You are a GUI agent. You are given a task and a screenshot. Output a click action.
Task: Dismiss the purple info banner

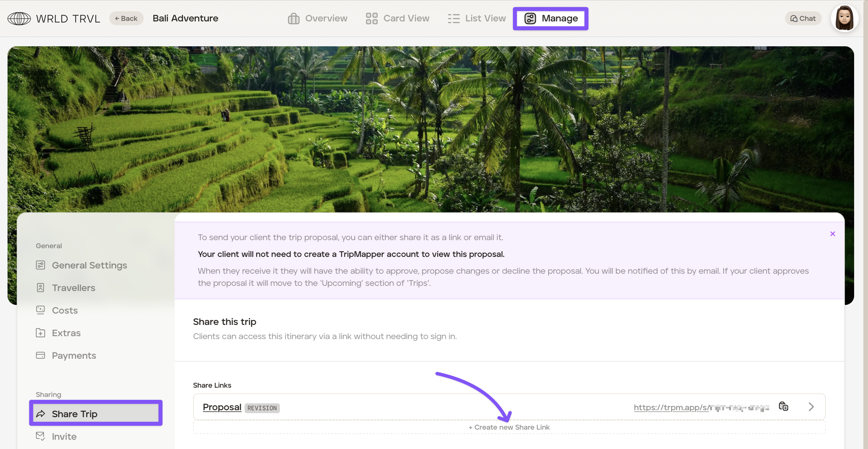click(832, 233)
